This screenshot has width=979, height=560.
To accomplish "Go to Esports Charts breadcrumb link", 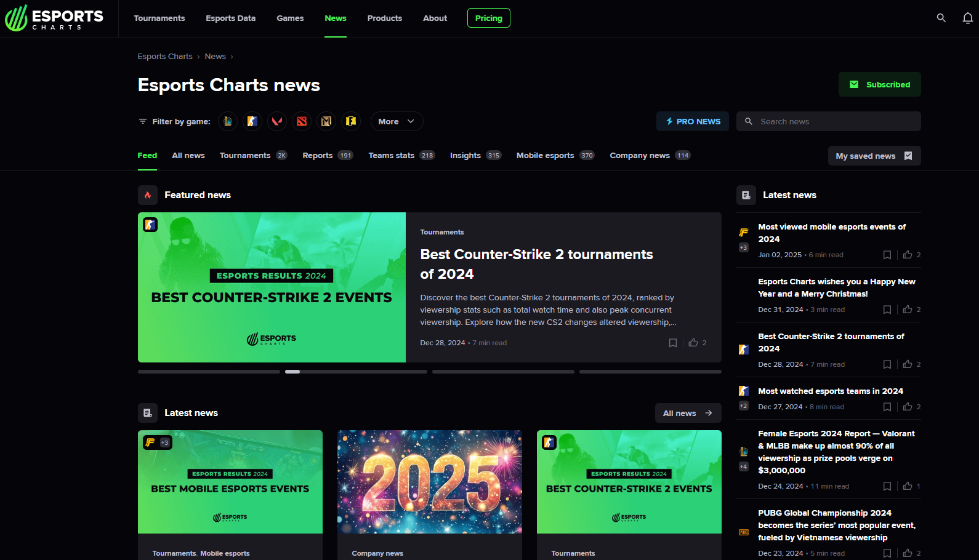I will click(x=165, y=56).
